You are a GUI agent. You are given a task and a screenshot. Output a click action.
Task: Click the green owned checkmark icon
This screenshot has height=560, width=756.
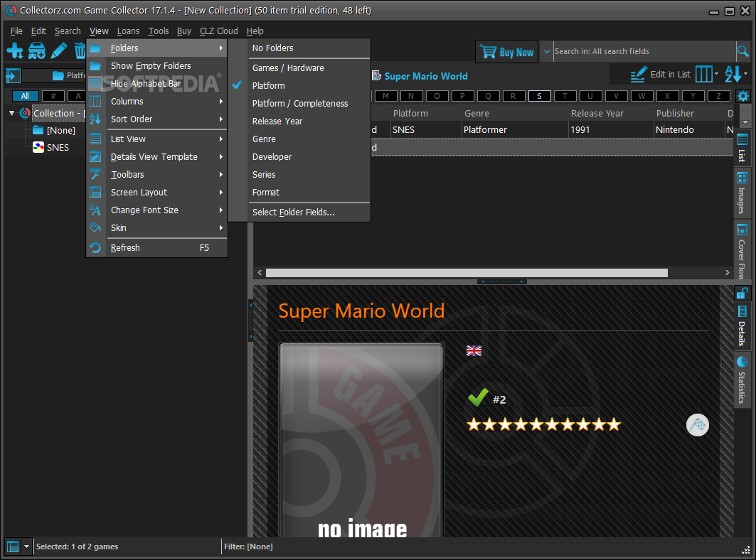pyautogui.click(x=478, y=397)
